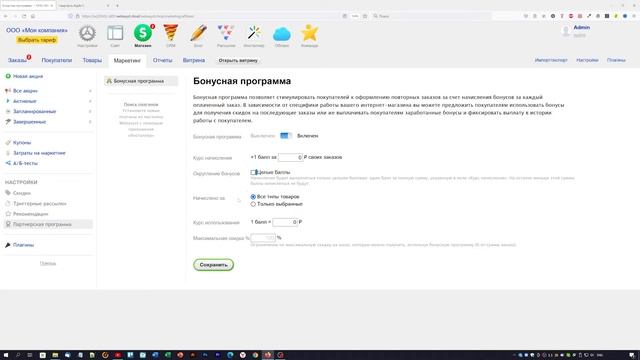Click the green Сохранить button
This screenshot has width=640, height=360.
213,265
